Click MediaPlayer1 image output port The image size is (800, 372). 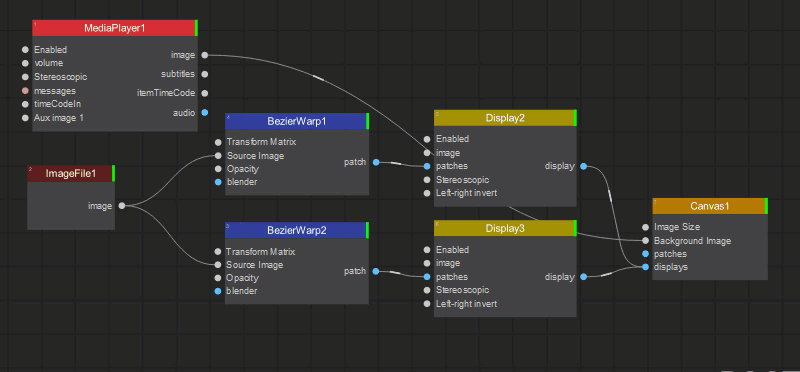point(205,55)
